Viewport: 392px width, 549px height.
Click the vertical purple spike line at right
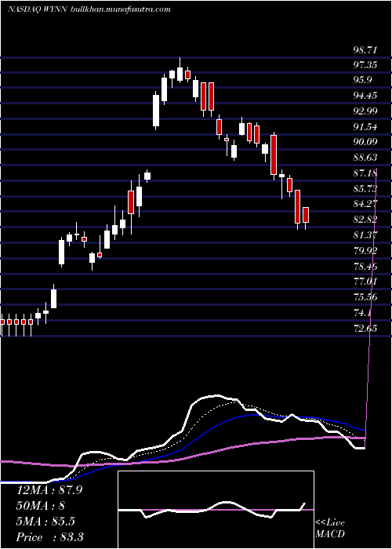click(371, 311)
